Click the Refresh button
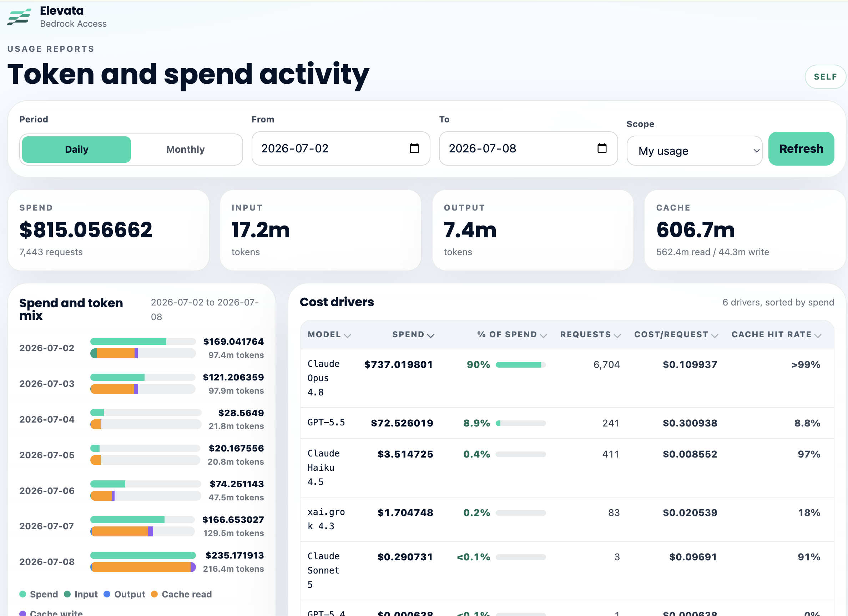Image resolution: width=848 pixels, height=616 pixels. pyautogui.click(x=801, y=148)
